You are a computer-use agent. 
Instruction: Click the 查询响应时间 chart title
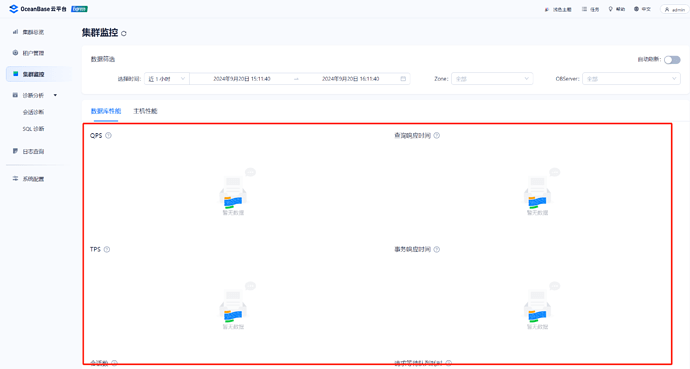point(412,135)
